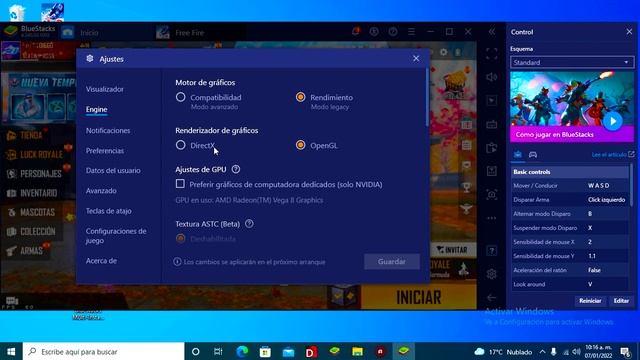
Task: Open BlueStacks hamburger menu
Action: [411, 31]
